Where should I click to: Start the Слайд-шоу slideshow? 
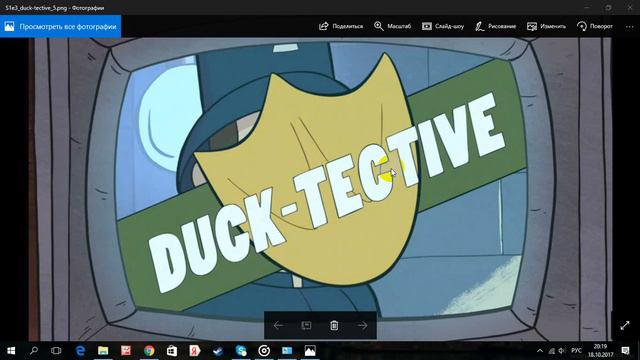point(443,26)
